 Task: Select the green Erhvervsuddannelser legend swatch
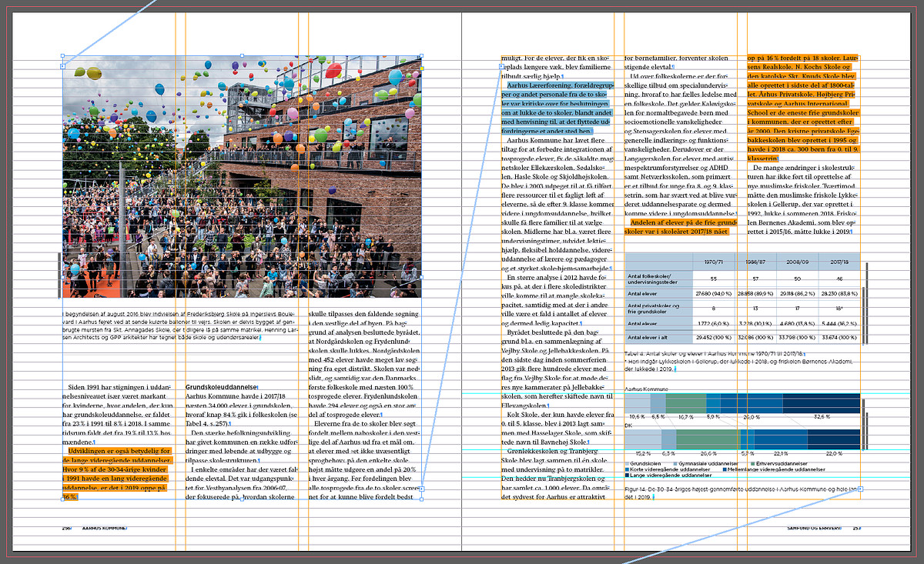(x=752, y=464)
